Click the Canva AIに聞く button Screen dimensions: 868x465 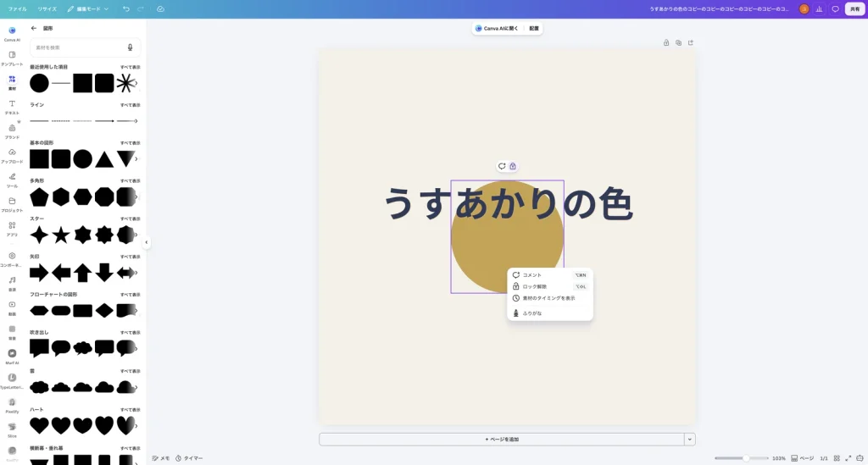[497, 28]
